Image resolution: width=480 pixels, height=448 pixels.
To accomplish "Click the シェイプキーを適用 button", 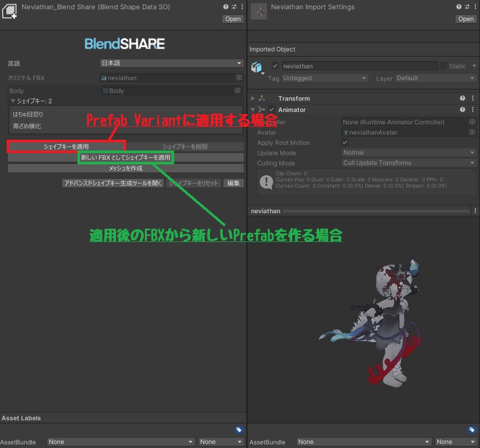I will [67, 146].
